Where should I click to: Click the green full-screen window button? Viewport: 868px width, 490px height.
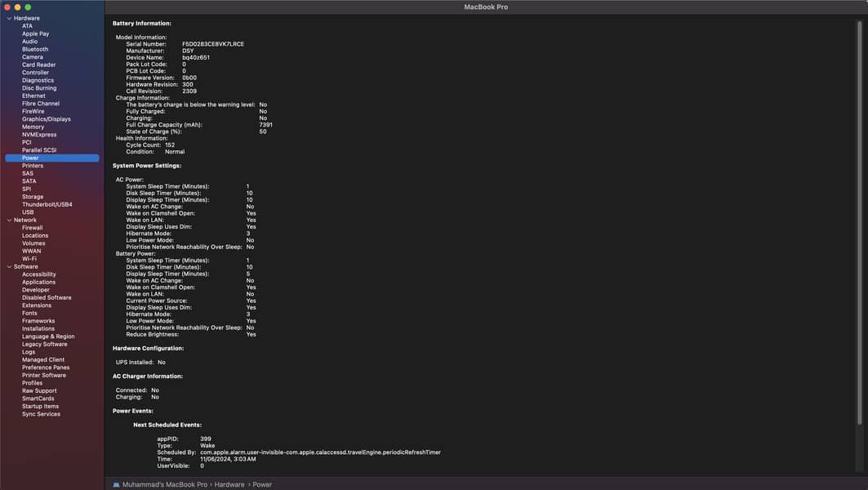coord(28,7)
